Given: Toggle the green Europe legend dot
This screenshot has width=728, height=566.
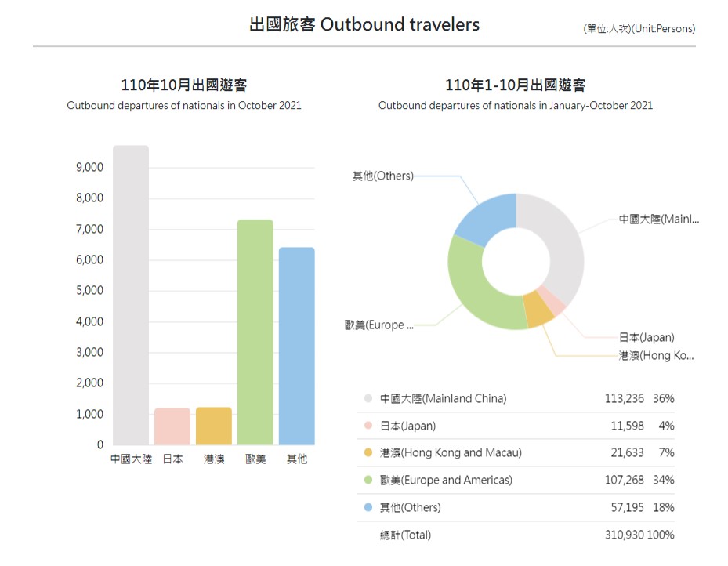Looking at the screenshot, I should (x=368, y=481).
